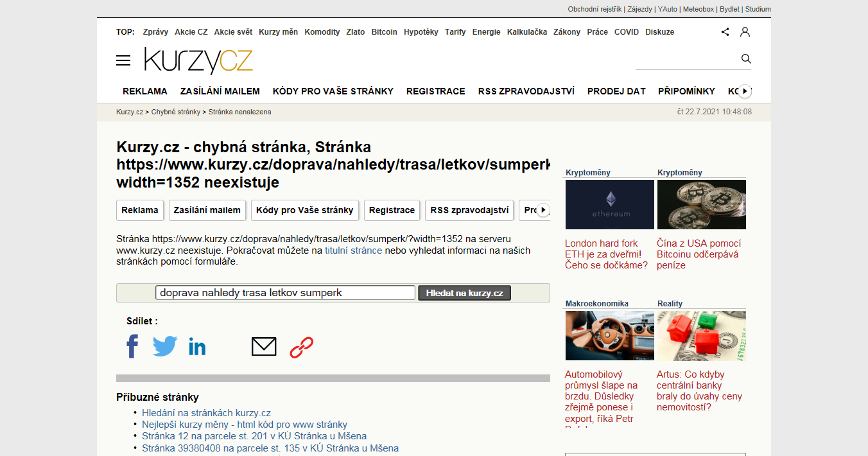
Task: Go to the kurzy.cz logo homepage
Action: click(x=198, y=61)
